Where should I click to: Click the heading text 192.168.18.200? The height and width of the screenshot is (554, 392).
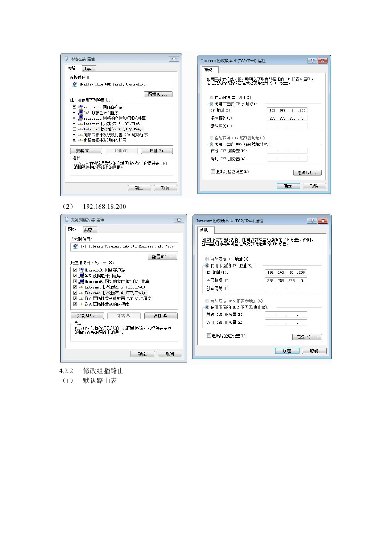click(x=104, y=207)
